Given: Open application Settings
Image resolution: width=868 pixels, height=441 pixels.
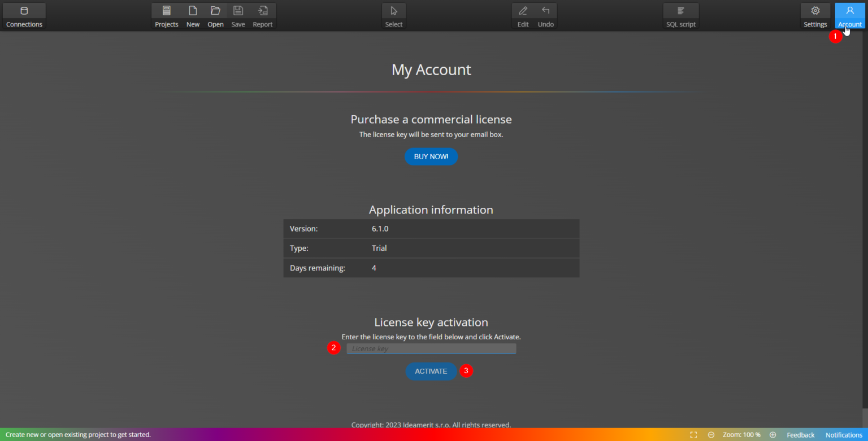Looking at the screenshot, I should click(x=815, y=15).
